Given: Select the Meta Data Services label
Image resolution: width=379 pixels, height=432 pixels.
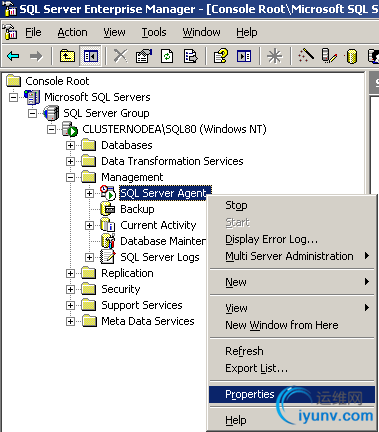Looking at the screenshot, I should click(148, 321).
